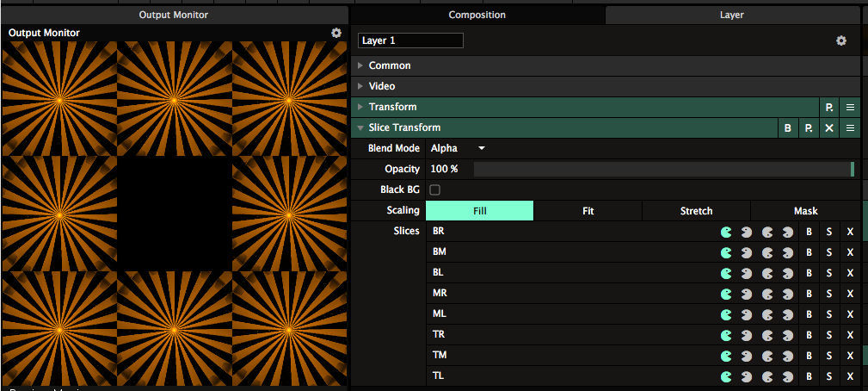Switch to the Composition tab
The height and width of the screenshot is (391, 868).
point(477,15)
